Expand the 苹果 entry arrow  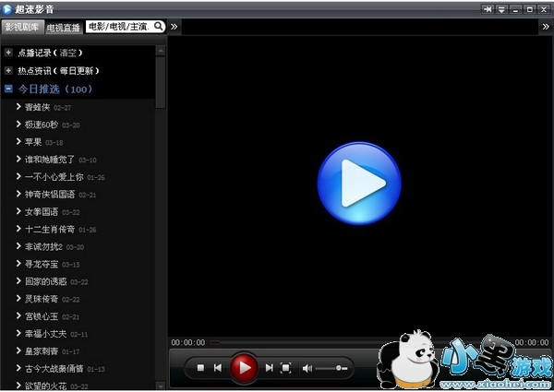pos(18,141)
